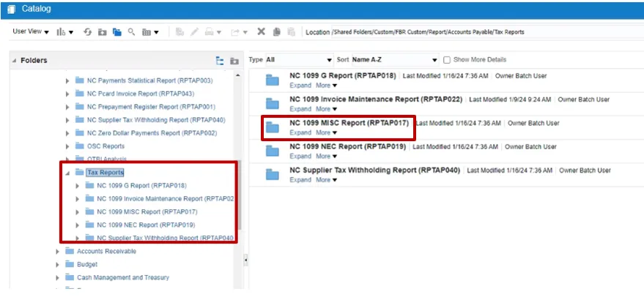Enable the Show More Details checkbox
The height and width of the screenshot is (297, 644).
coord(447,60)
